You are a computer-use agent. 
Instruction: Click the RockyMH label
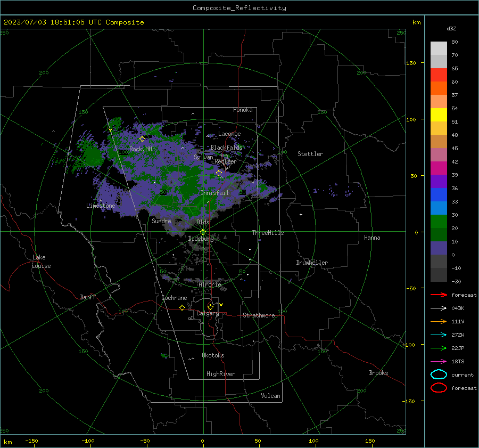coord(141,149)
